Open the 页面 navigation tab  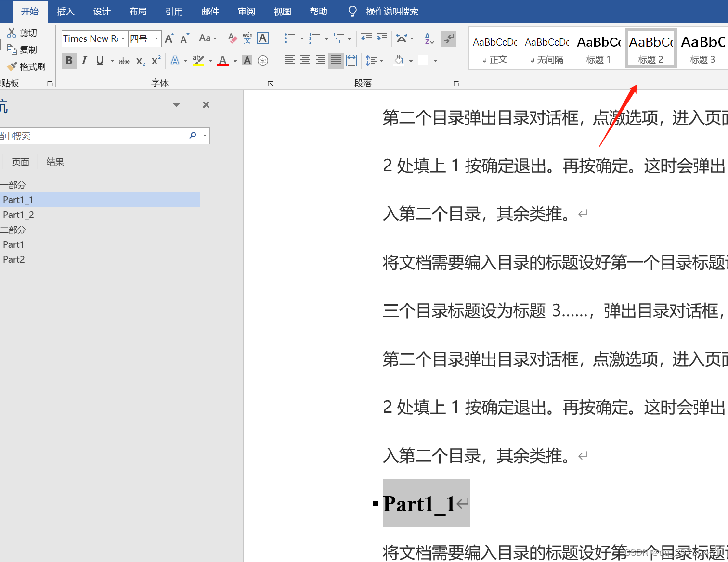(x=21, y=162)
